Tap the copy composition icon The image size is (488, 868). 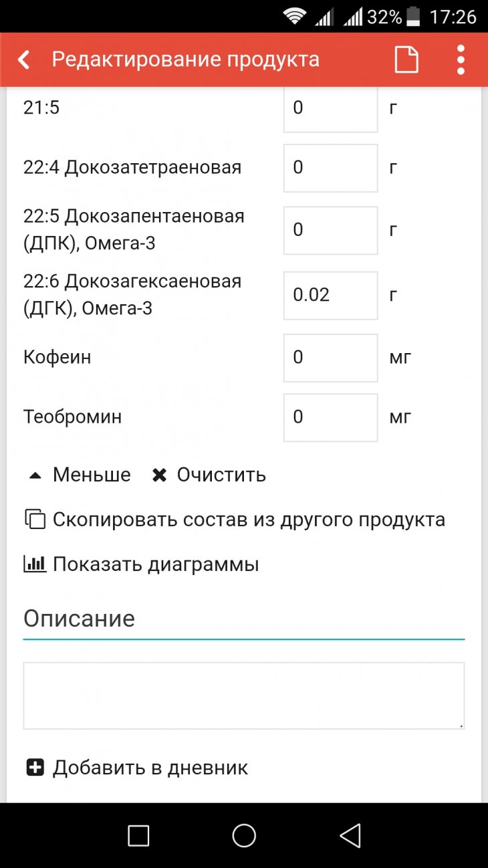tap(35, 520)
